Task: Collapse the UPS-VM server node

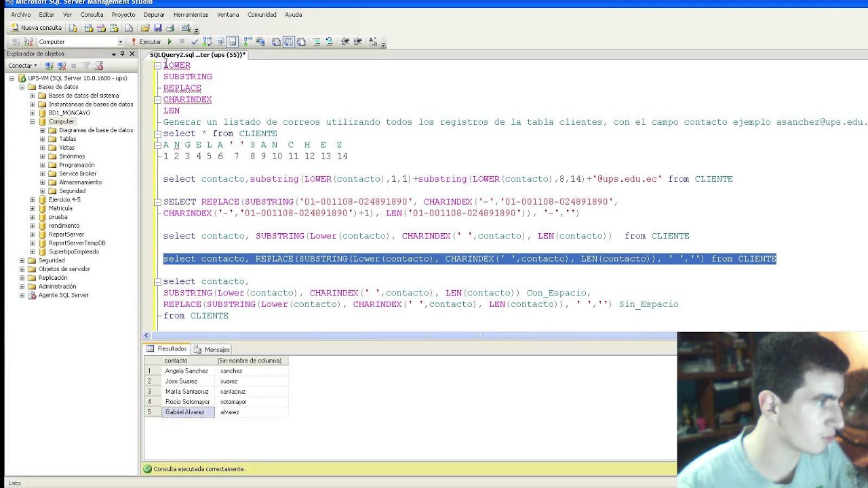Action: pos(12,78)
